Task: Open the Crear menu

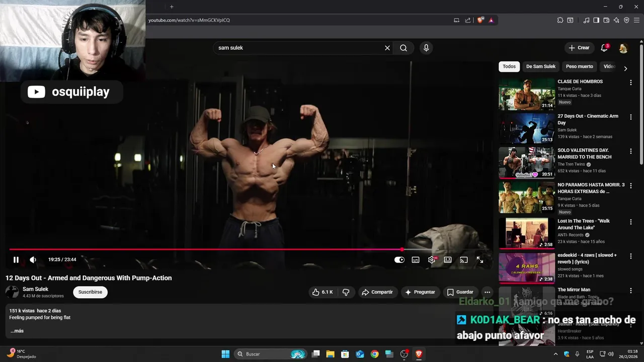Action: (579, 48)
